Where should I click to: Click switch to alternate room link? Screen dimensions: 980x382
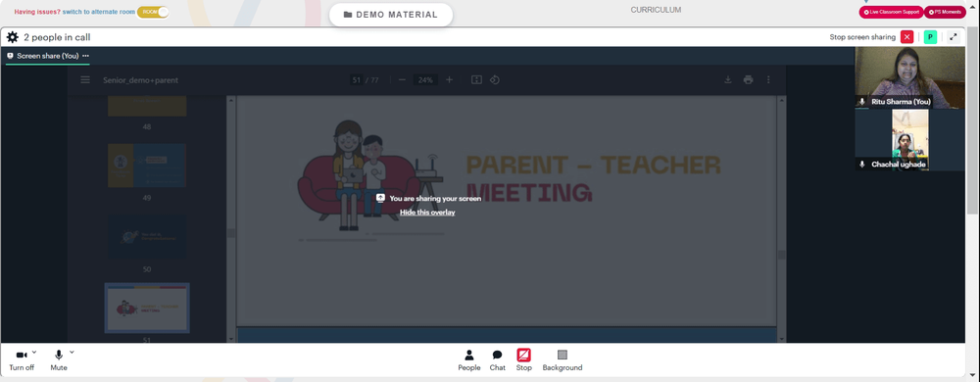(99, 12)
